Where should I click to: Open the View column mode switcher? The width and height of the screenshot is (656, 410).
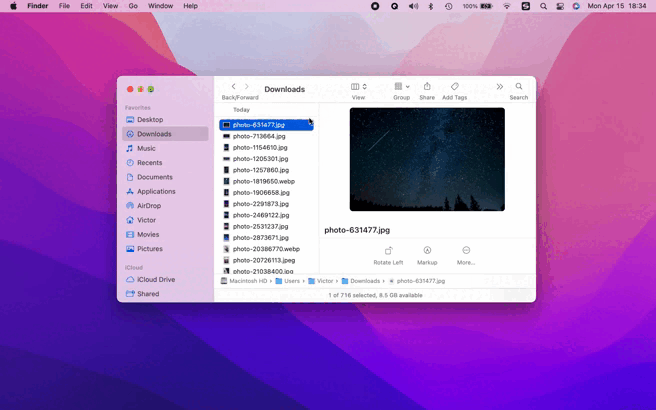(x=359, y=87)
